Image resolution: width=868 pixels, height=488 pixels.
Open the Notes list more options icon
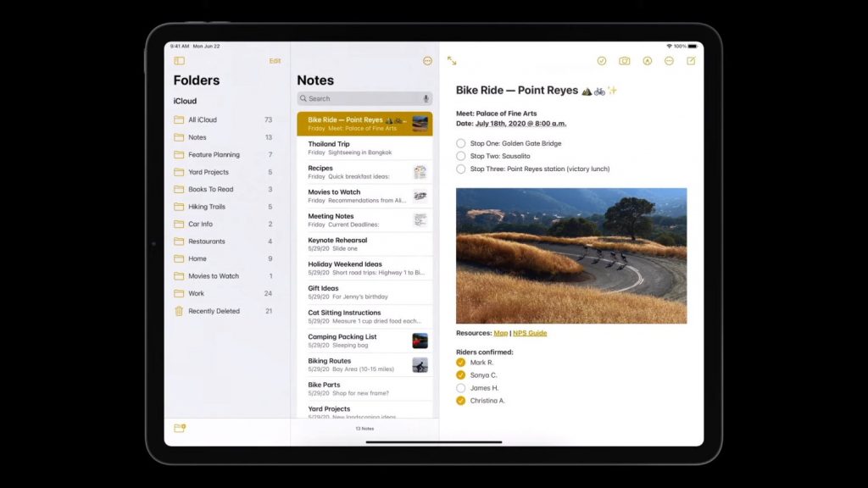click(427, 61)
